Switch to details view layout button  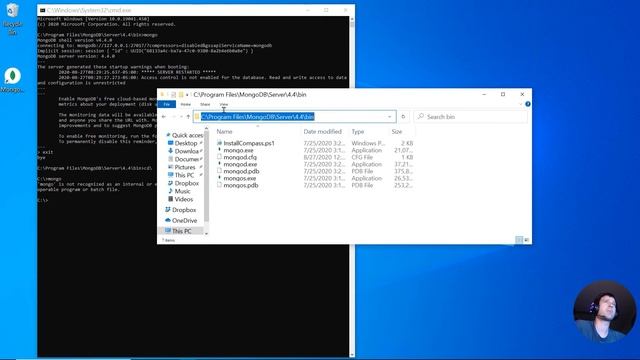tap(519, 240)
